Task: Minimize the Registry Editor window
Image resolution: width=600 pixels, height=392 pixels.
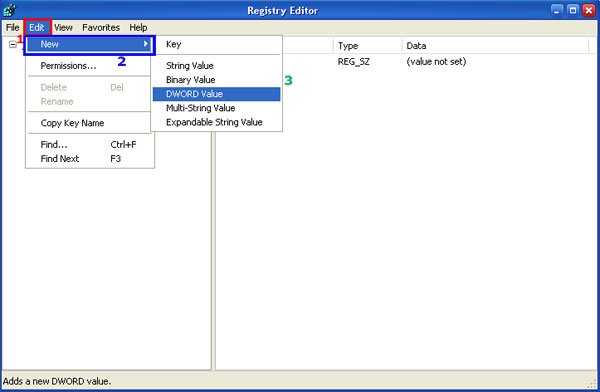Action: point(556,10)
